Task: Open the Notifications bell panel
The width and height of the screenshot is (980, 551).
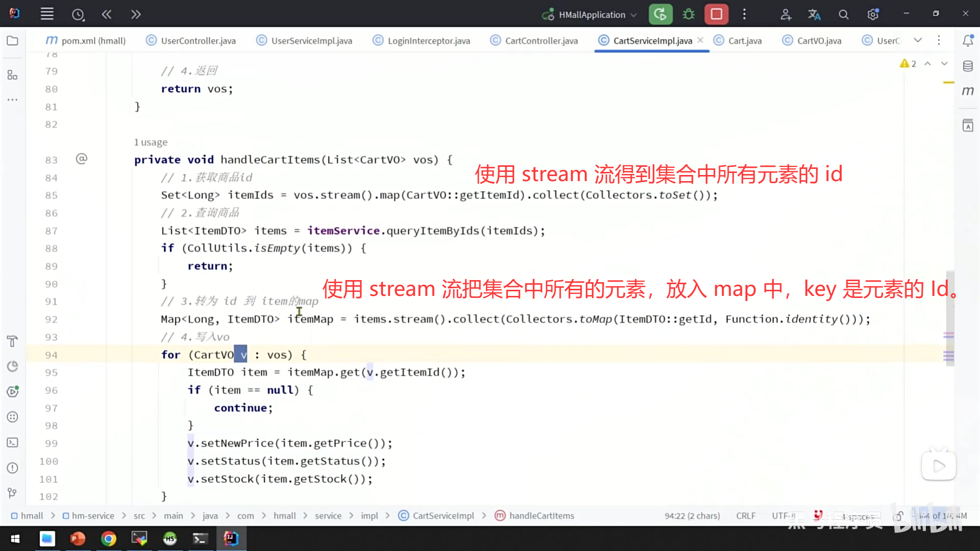Action: [x=968, y=41]
